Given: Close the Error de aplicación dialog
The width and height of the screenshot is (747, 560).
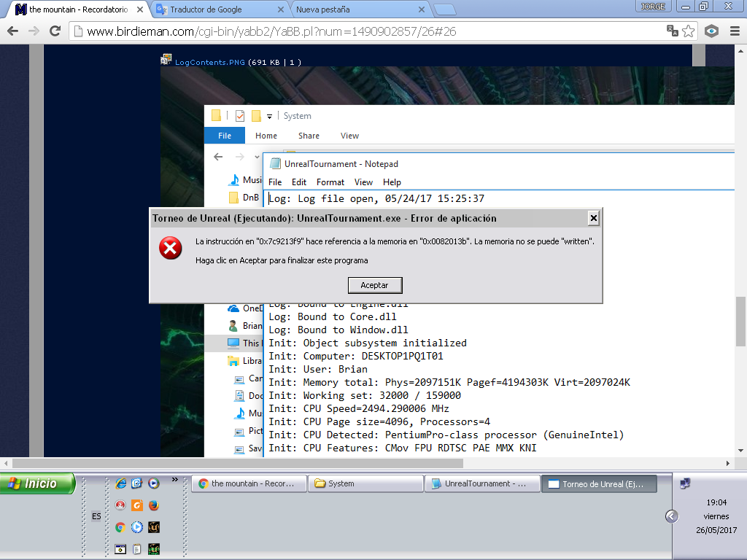Looking at the screenshot, I should (x=593, y=218).
